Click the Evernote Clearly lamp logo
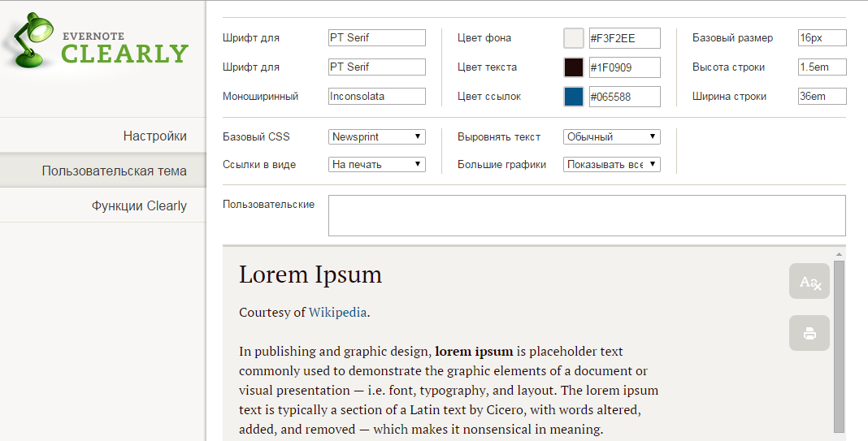Viewport: 868px width, 441px height. 33,42
